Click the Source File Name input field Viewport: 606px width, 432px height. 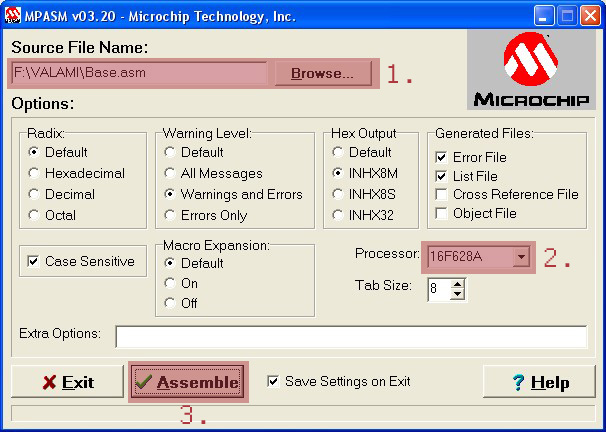point(140,73)
